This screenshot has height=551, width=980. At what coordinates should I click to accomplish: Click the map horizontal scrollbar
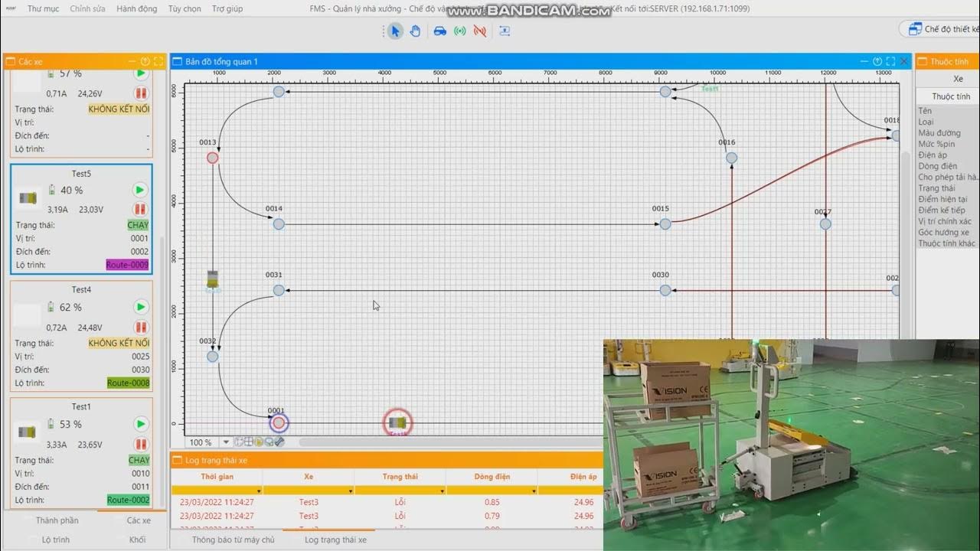450,442
